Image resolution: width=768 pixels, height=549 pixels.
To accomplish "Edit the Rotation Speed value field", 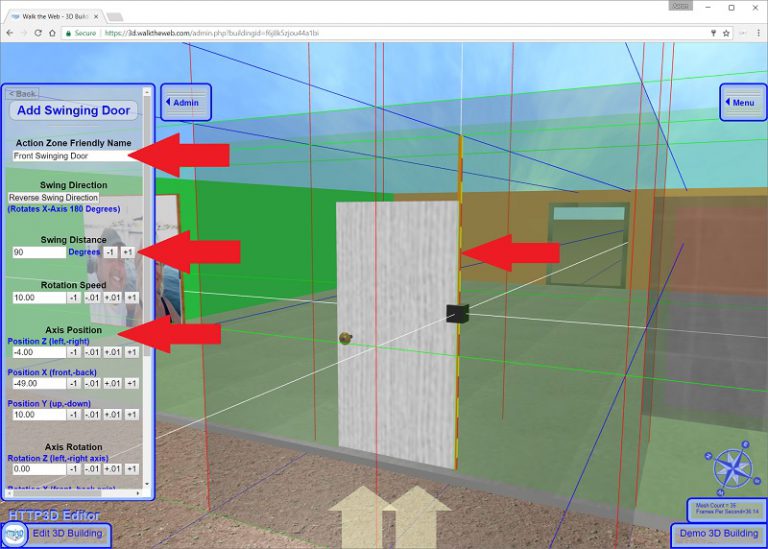I will pyautogui.click(x=39, y=297).
